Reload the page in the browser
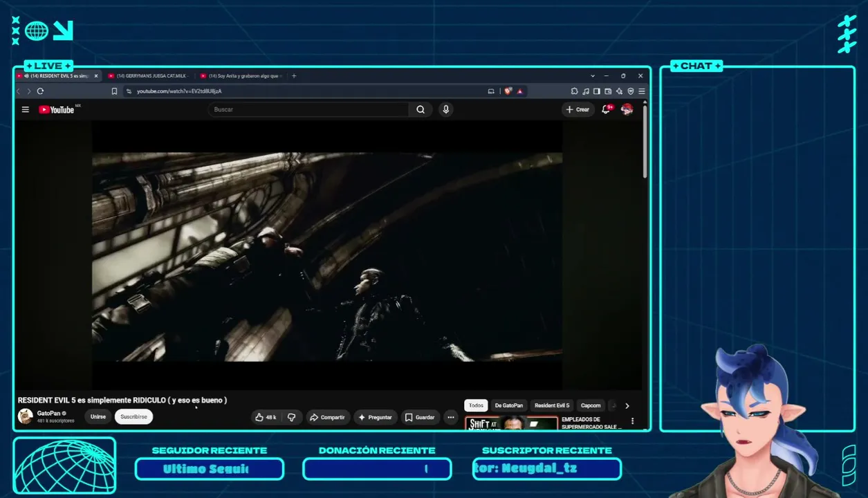The image size is (868, 498). coord(40,91)
